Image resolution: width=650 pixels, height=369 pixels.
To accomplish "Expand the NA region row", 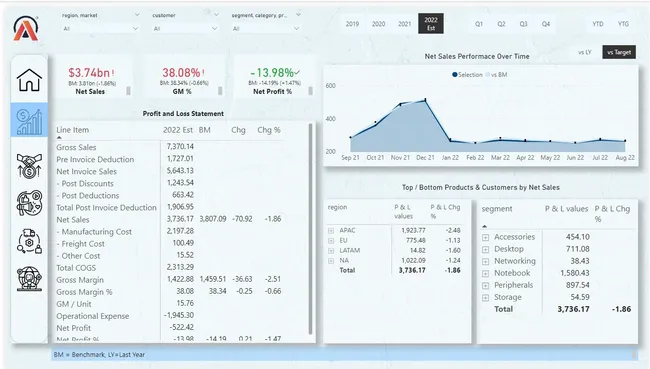I will (x=331, y=261).
